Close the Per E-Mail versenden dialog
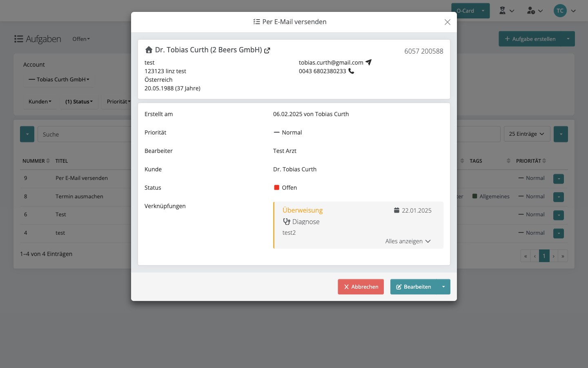 point(448,22)
